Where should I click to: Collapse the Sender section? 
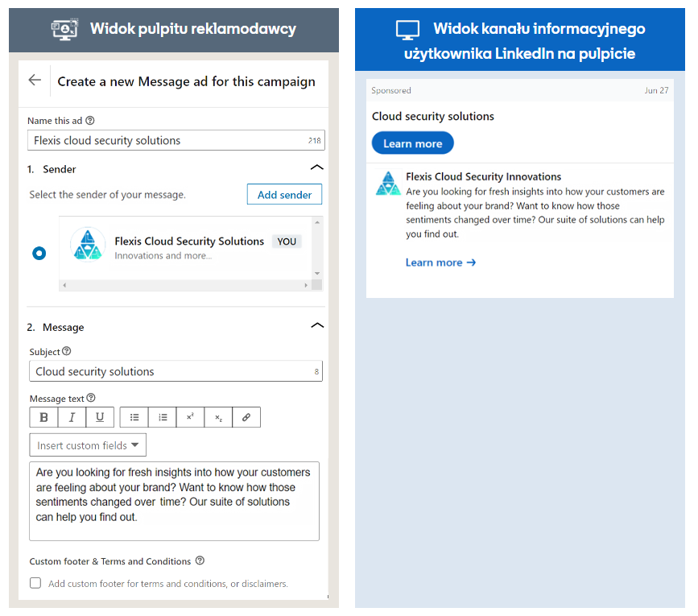click(x=316, y=168)
